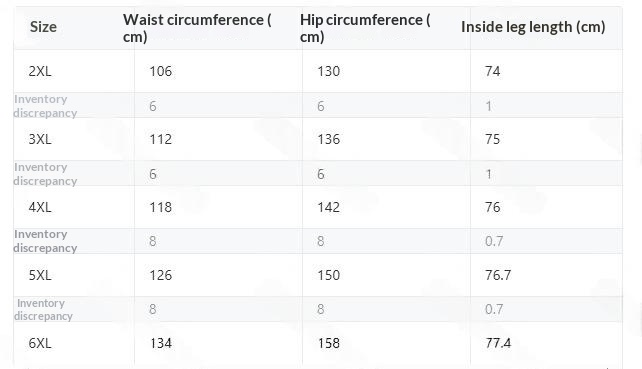Click the 4XL size cell
Image resolution: width=642 pixels, height=369 pixels.
[40, 207]
